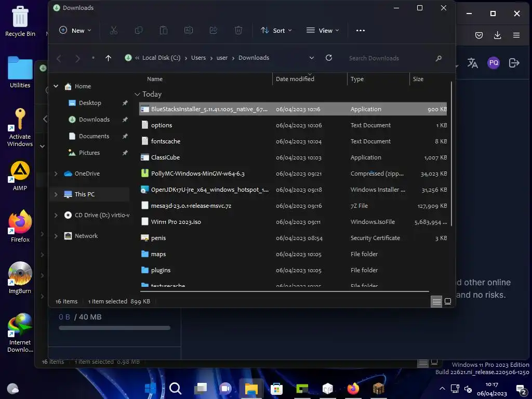Open Task View on taskbar
This screenshot has height=399, width=532.
tap(201, 388)
